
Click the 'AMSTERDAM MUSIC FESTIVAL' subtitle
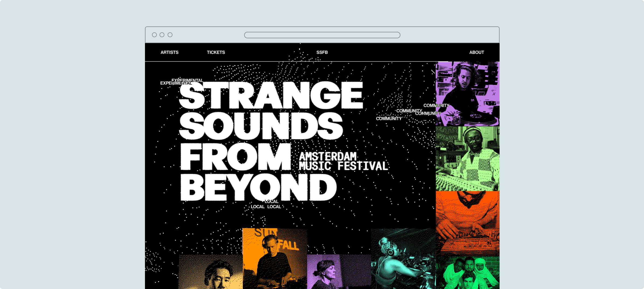(343, 161)
